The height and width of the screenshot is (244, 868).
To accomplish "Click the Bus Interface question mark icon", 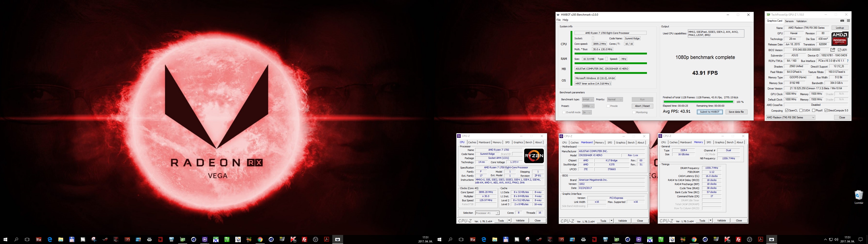I will click(847, 61).
